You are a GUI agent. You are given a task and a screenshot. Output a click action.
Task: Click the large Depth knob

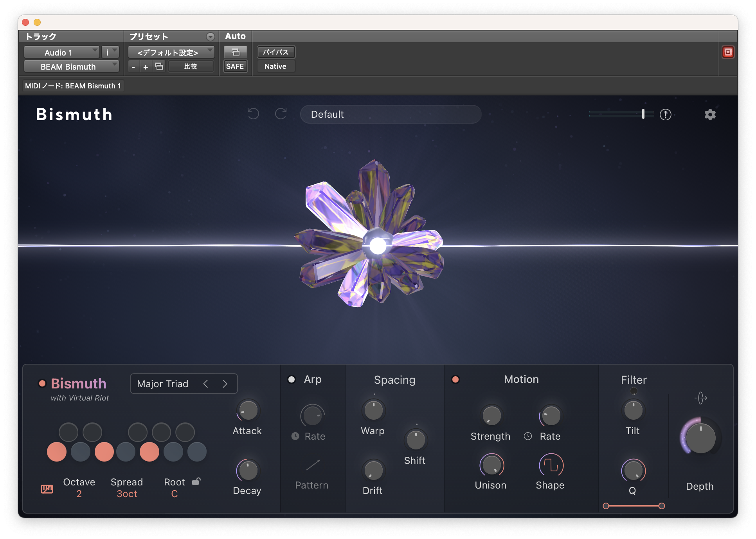700,437
